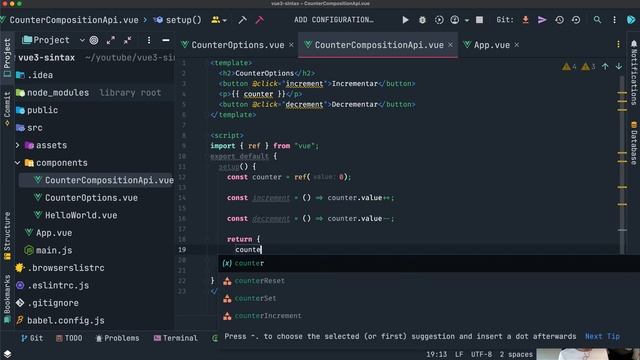Expand the assets folder
Screen dimensions: 640x360
[x=18, y=145]
